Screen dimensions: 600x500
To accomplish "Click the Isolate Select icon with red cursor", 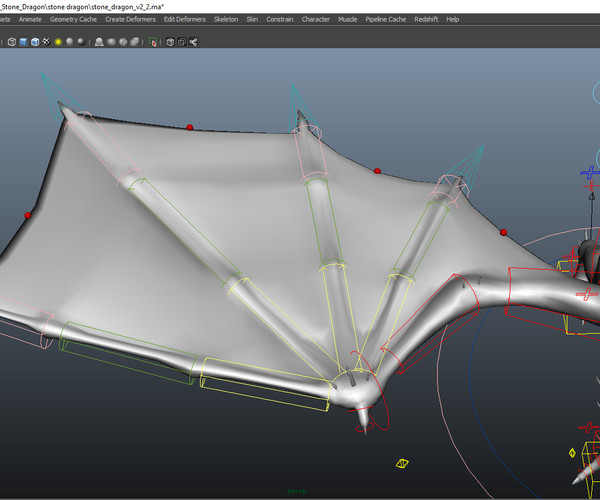I will click(153, 42).
